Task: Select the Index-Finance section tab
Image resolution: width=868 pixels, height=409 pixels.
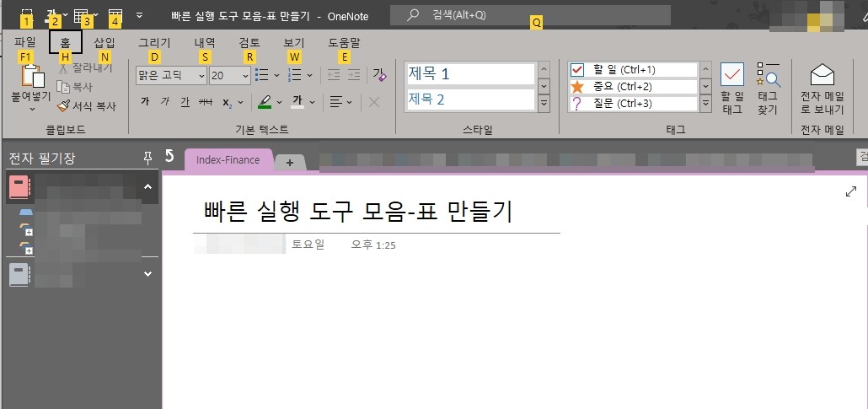Action: 228,160
